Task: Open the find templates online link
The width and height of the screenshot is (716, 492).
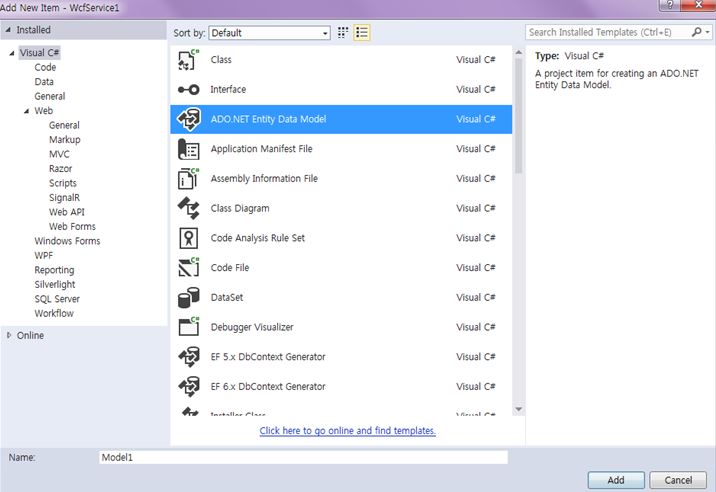Action: pos(347,431)
